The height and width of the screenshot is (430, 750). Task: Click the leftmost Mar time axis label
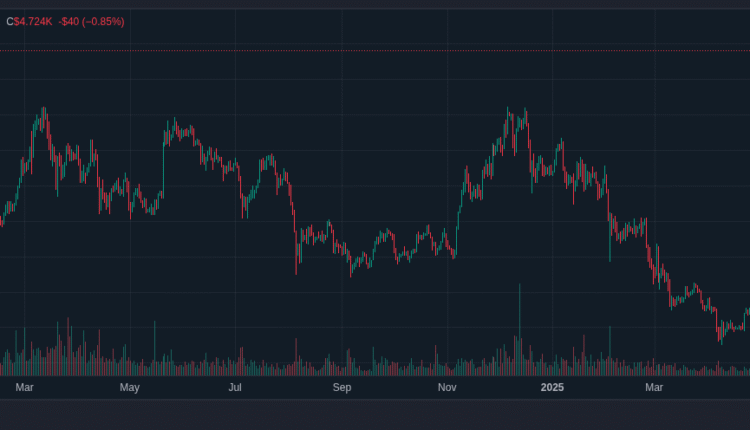25,386
